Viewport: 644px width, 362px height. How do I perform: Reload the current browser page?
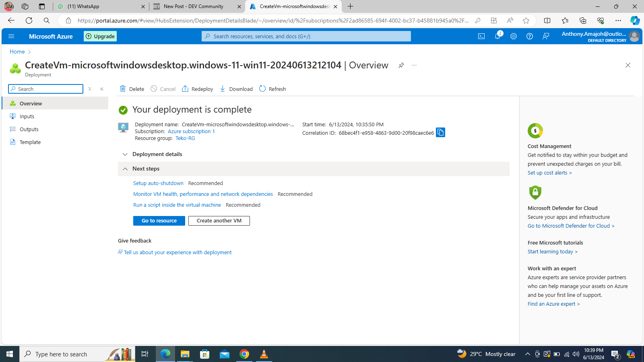29,21
